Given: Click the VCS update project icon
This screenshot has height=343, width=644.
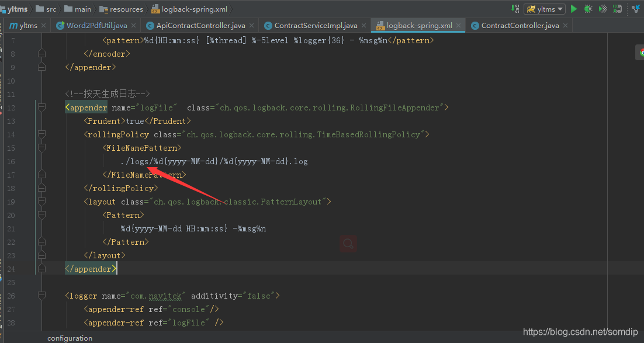Looking at the screenshot, I should [636, 9].
